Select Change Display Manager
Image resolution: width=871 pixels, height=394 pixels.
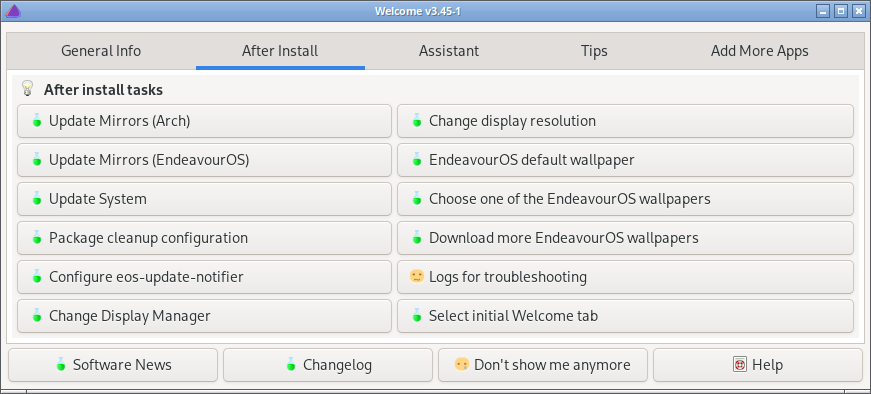[x=204, y=316]
